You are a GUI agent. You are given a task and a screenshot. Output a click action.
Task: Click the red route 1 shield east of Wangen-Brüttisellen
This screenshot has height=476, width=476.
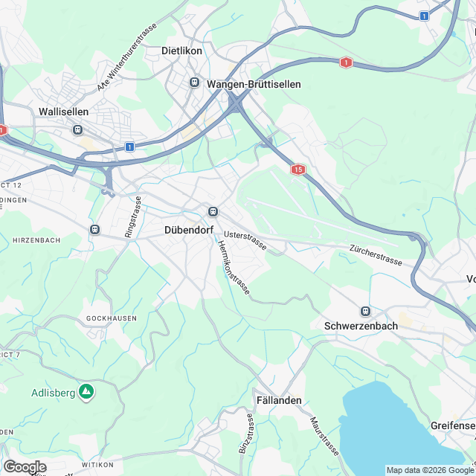[346, 62]
